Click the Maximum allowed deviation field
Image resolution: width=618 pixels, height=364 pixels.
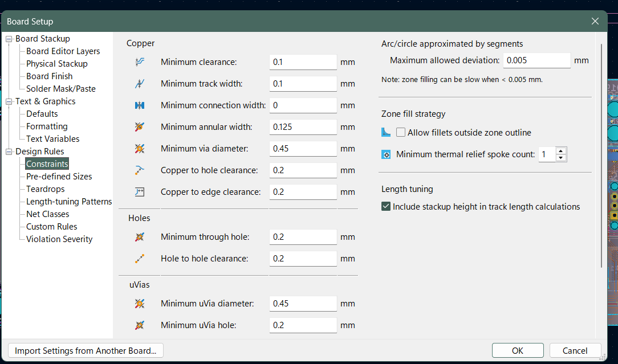[x=536, y=60]
